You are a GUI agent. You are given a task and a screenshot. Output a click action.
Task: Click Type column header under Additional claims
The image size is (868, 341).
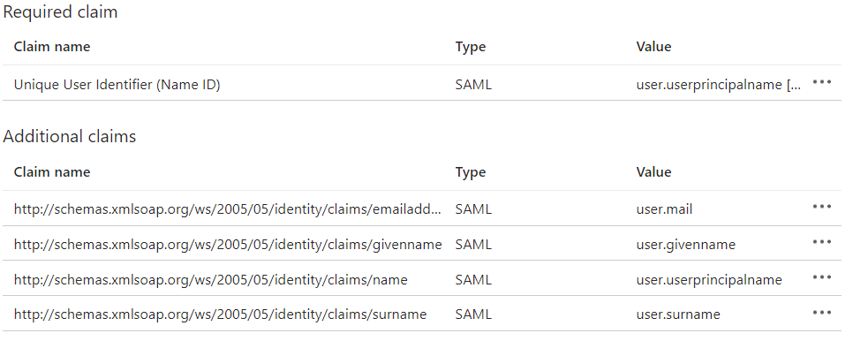pyautogui.click(x=471, y=173)
